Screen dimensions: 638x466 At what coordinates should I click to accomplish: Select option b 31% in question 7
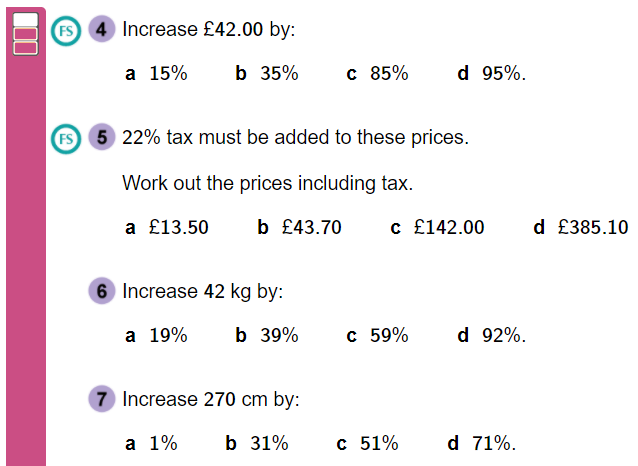[x=257, y=444]
